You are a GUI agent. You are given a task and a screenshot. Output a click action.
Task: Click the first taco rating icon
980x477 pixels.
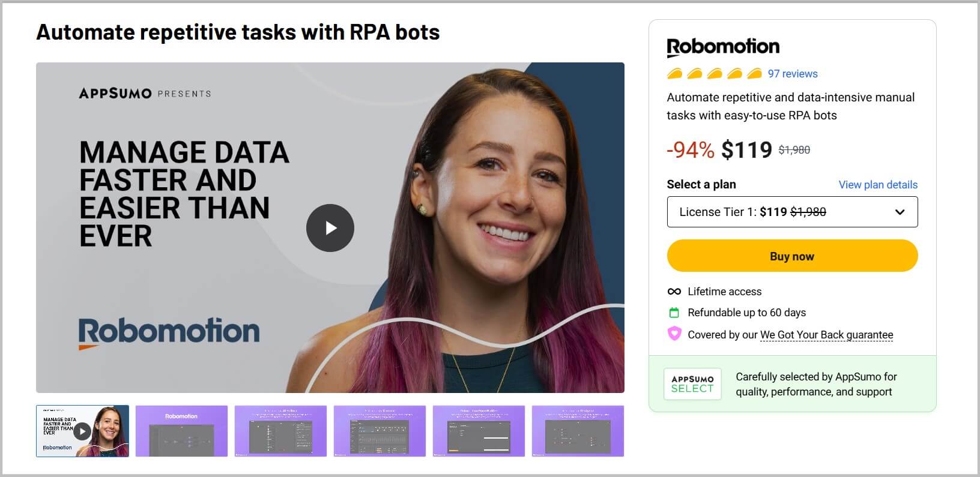(675, 73)
